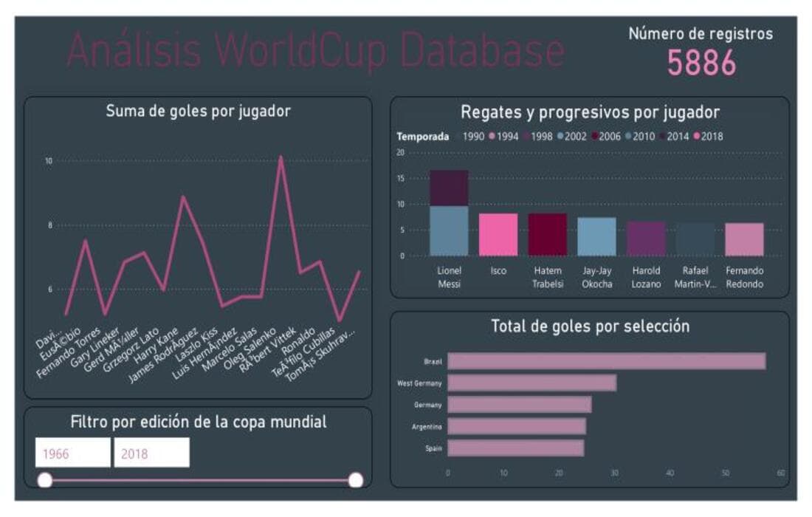Click the Temporada legend label
Image resolution: width=812 pixels, height=517 pixels.
422,136
